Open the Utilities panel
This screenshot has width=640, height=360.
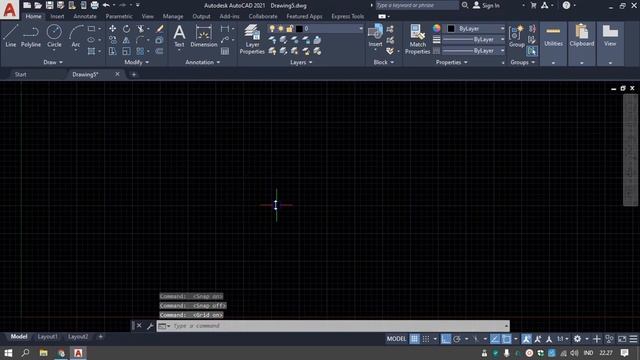click(x=553, y=36)
